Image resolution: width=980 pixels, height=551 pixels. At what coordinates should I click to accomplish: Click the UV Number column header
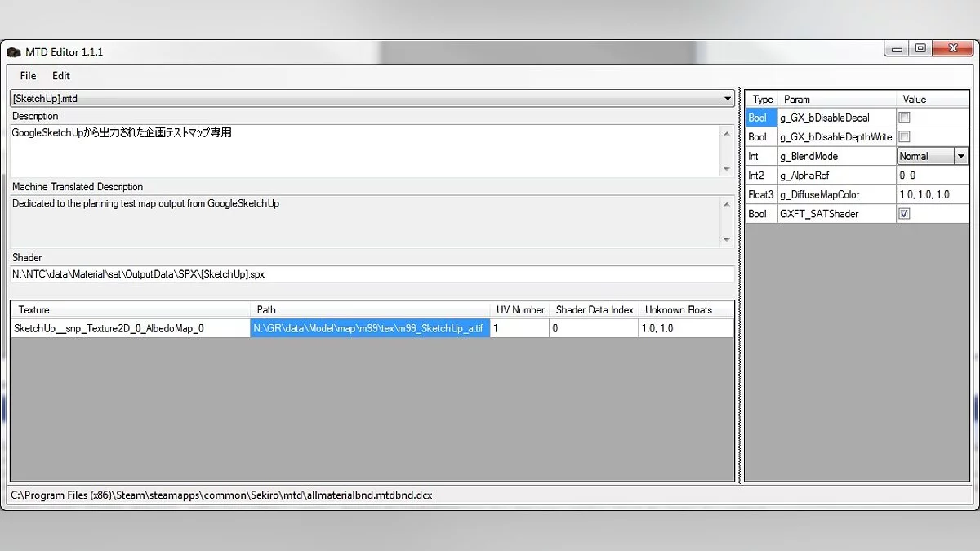tap(519, 310)
